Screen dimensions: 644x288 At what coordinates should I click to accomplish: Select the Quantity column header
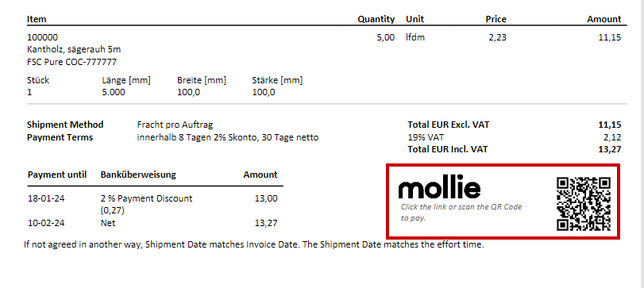[376, 19]
